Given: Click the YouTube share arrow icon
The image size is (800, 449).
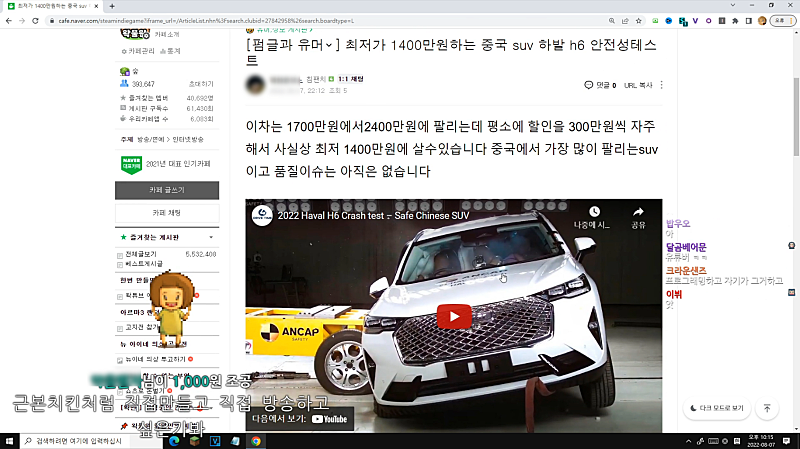Looking at the screenshot, I should [x=637, y=209].
